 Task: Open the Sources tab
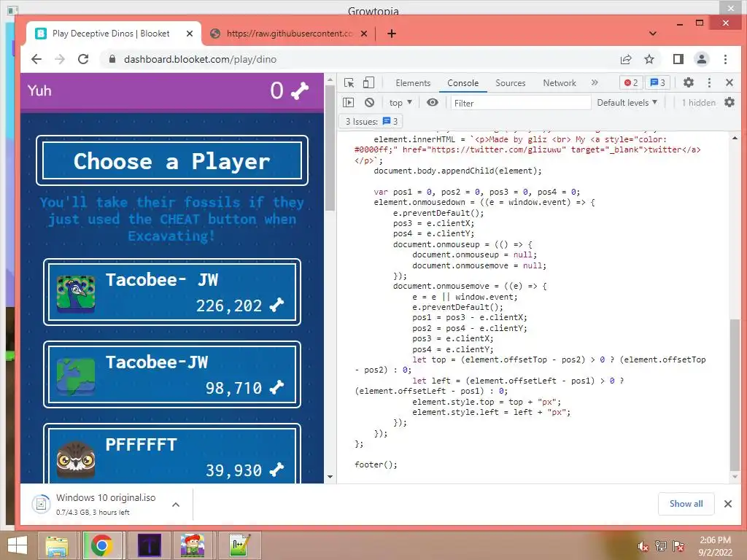tap(510, 83)
